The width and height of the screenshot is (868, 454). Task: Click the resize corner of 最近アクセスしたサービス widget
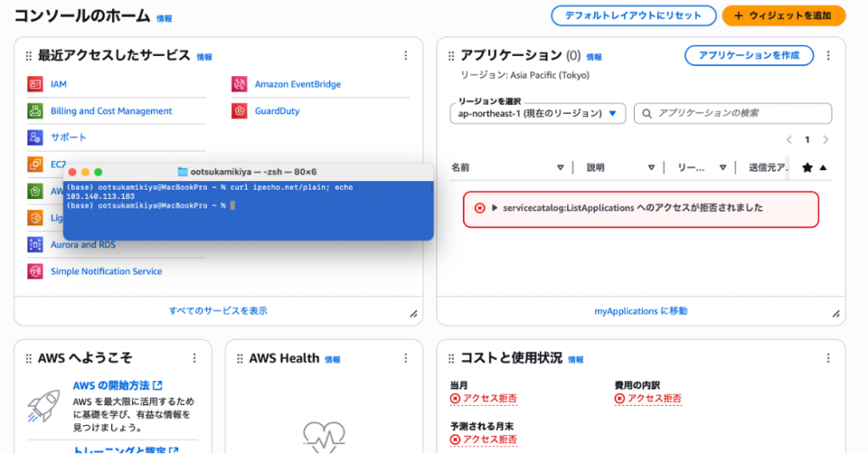(x=414, y=314)
